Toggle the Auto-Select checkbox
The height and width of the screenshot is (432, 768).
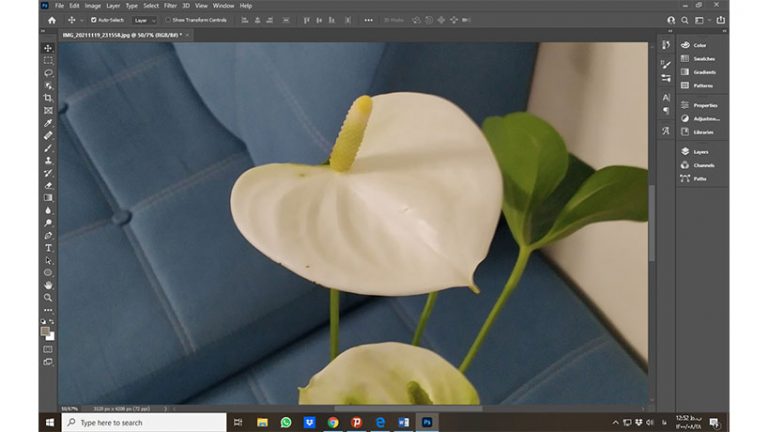click(x=94, y=20)
